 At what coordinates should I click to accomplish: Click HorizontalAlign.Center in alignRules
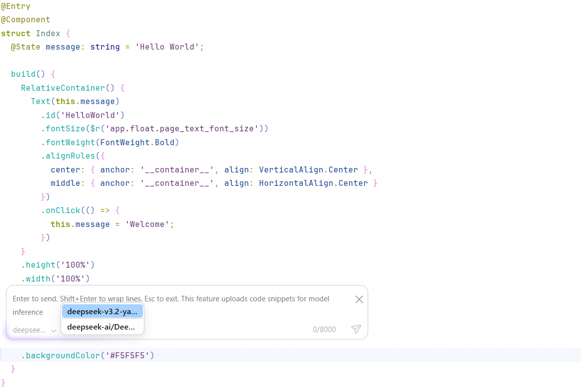pyautogui.click(x=313, y=183)
